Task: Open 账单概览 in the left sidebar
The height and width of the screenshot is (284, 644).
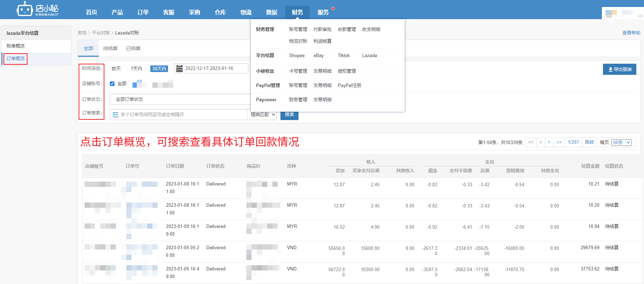Action: (x=16, y=46)
